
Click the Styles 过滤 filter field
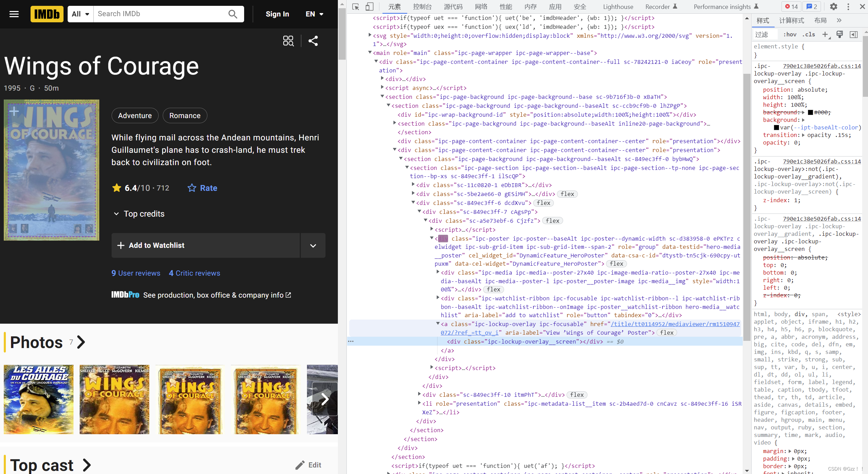[x=765, y=34]
